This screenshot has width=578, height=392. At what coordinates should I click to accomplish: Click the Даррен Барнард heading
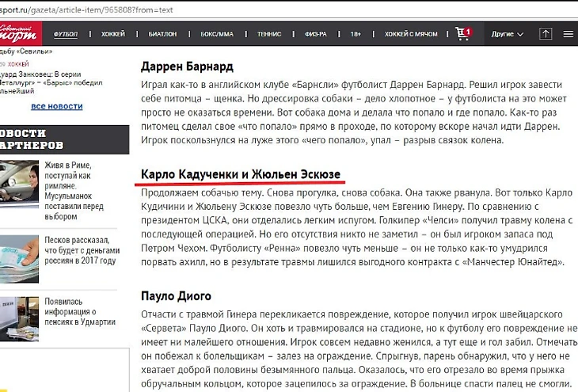(187, 67)
